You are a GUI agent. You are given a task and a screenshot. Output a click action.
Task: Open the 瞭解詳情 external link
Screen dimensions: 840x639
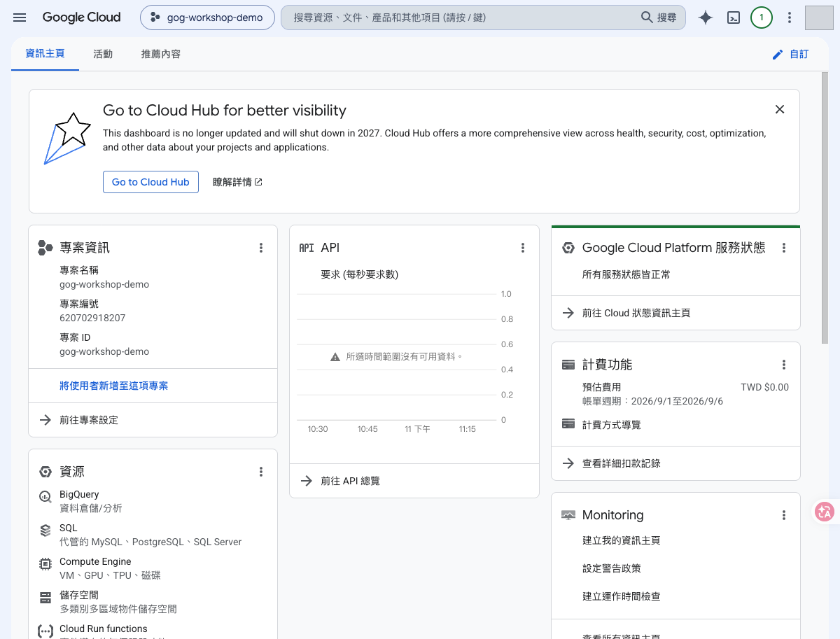click(x=237, y=182)
